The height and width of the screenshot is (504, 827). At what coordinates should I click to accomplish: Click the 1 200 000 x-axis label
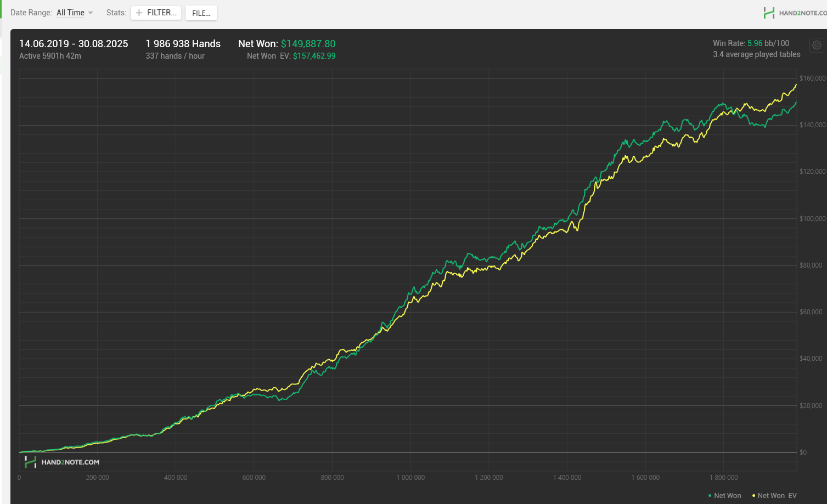tap(489, 478)
